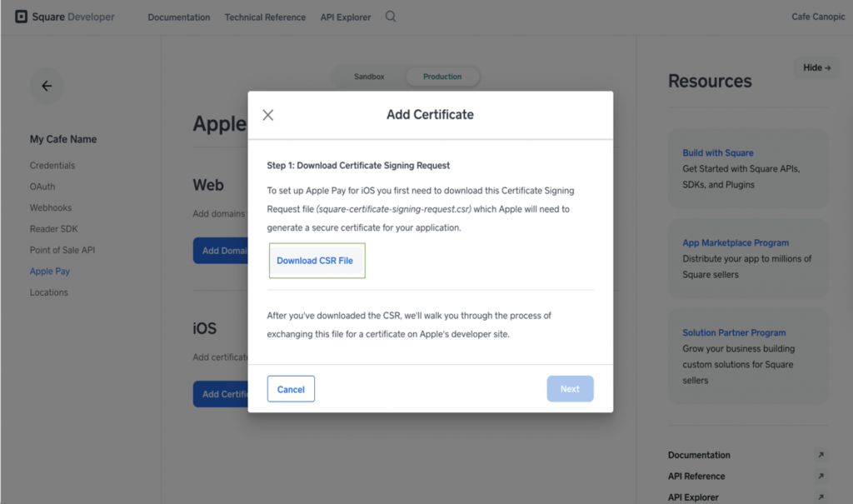Screen dimensions: 853x504
Task: Click the Add Domain button behind dialog
Action: point(220,251)
